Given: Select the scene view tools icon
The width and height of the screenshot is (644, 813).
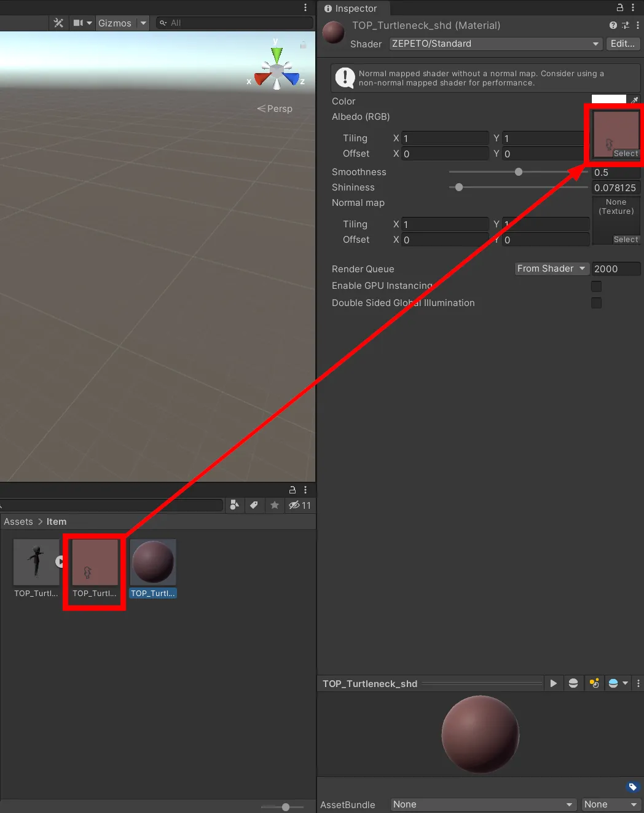Looking at the screenshot, I should (58, 23).
